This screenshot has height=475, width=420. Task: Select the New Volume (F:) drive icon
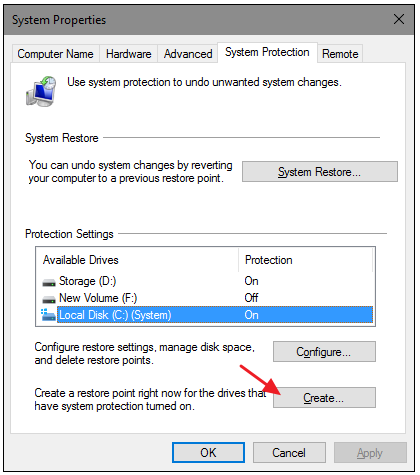(x=49, y=299)
